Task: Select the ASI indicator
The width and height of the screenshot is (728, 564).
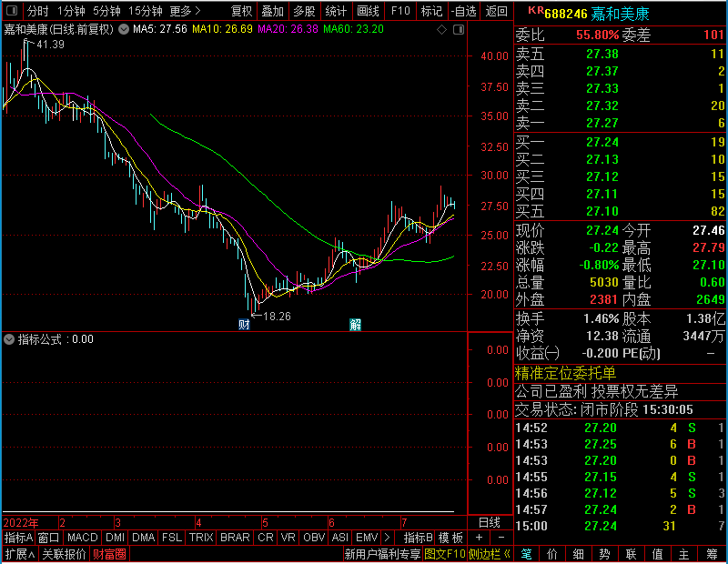Action: point(339,538)
